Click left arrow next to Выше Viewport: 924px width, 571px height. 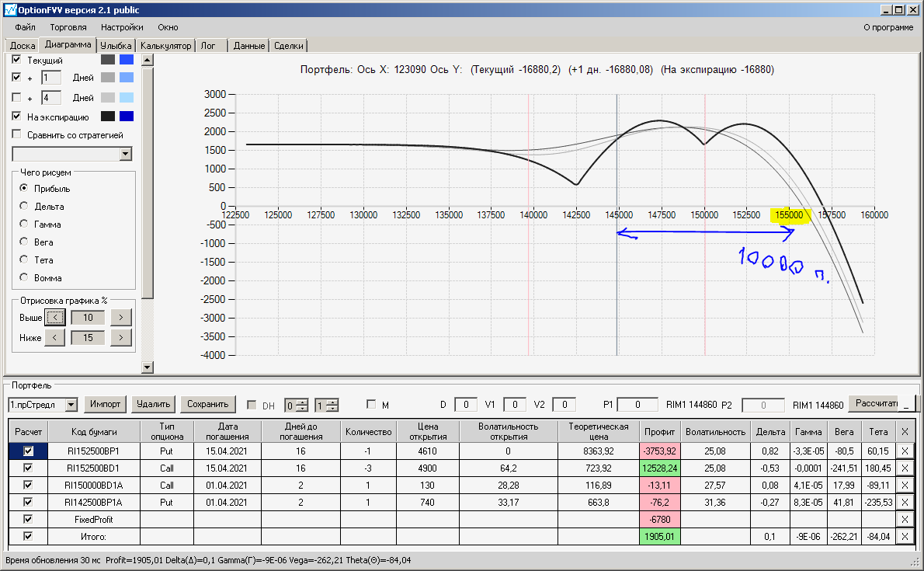(x=55, y=318)
